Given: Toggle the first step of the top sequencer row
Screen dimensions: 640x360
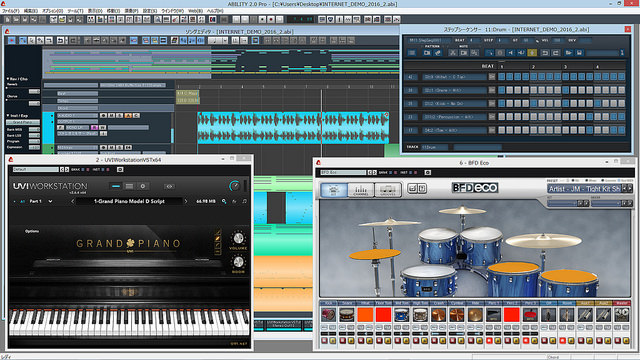Looking at the screenshot, I should pyautogui.click(x=502, y=77).
